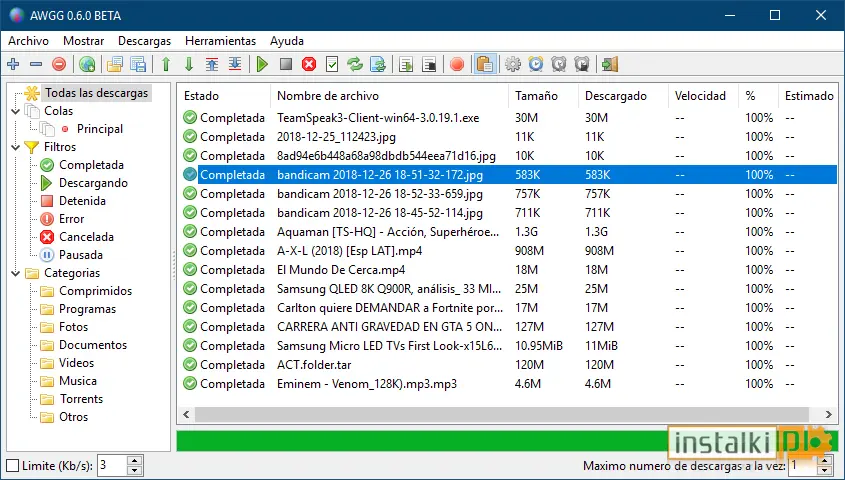
Task: Filter by Completada status
Action: [91, 165]
